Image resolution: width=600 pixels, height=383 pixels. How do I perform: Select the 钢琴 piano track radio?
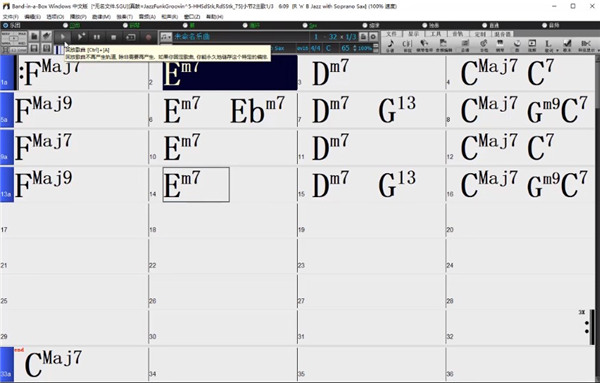(x=125, y=25)
